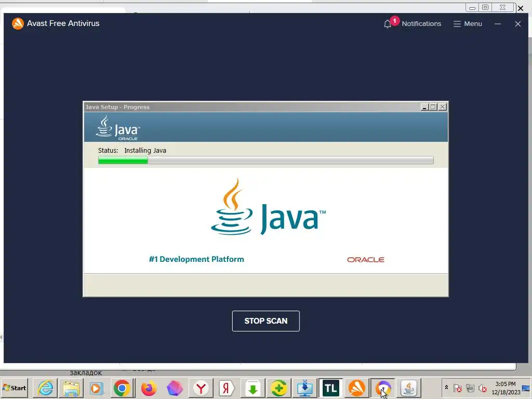The width and height of the screenshot is (532, 399).
Task: Click the network tray icon
Action: click(x=470, y=388)
